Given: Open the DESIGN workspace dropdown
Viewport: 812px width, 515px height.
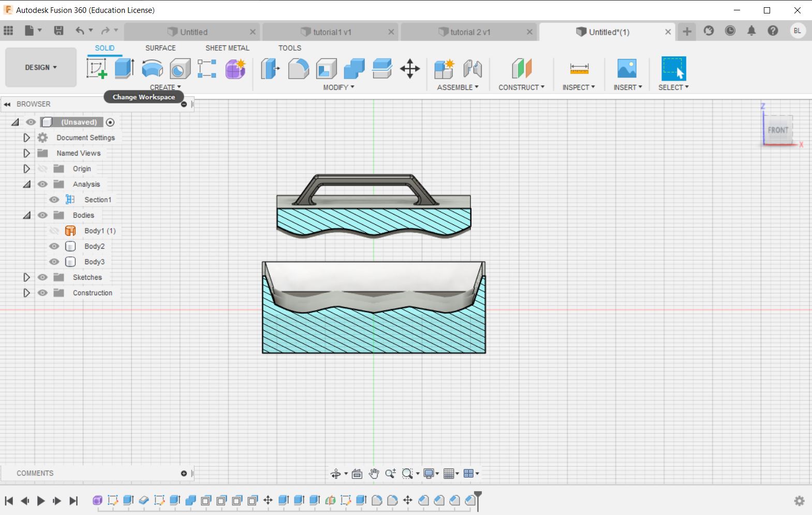Looking at the screenshot, I should tap(41, 67).
